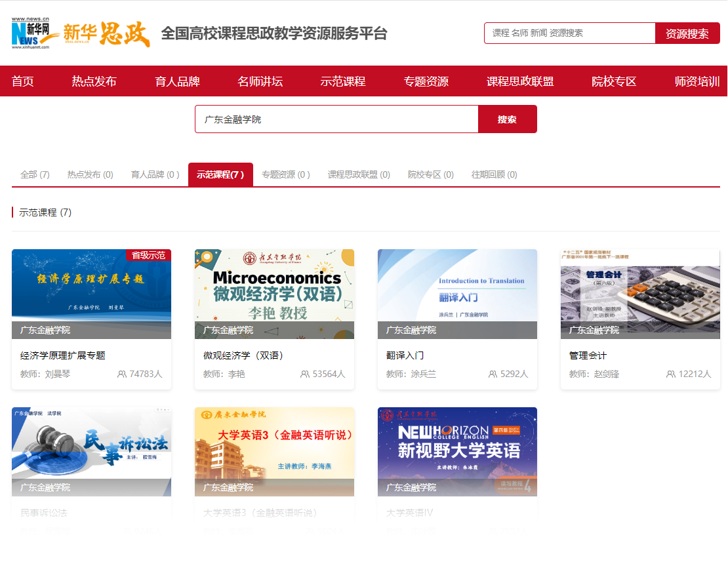
Task: Go to 育人品牌 in the navigation bar
Action: coord(177,81)
